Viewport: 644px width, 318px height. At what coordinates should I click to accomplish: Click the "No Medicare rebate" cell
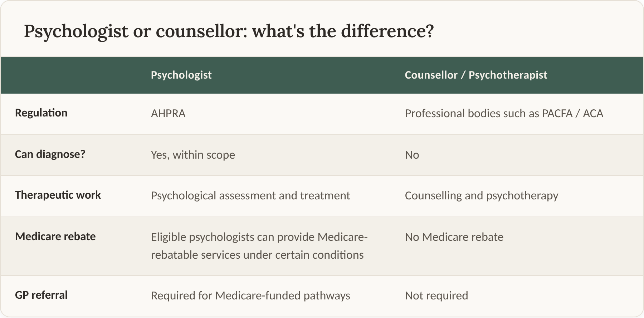coord(454,237)
